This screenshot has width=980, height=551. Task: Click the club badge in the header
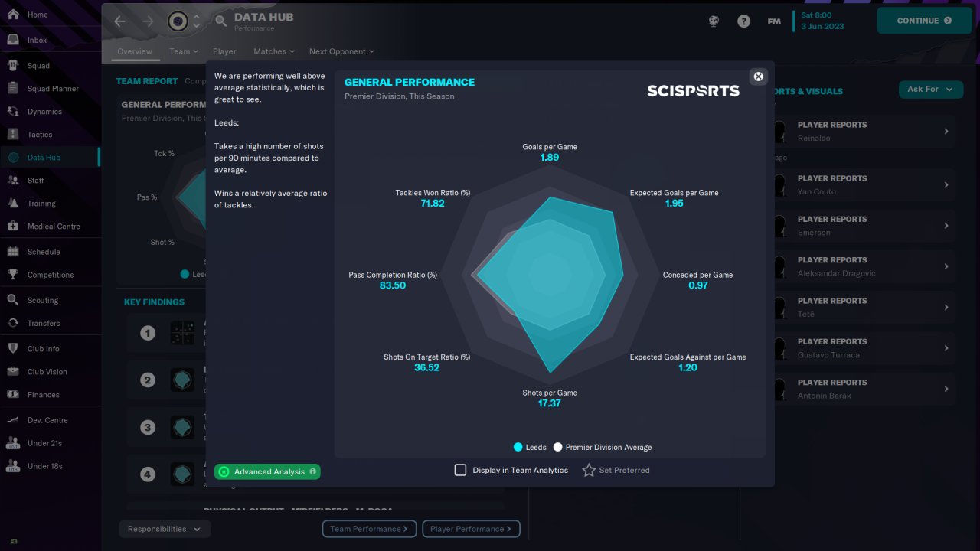click(x=178, y=21)
